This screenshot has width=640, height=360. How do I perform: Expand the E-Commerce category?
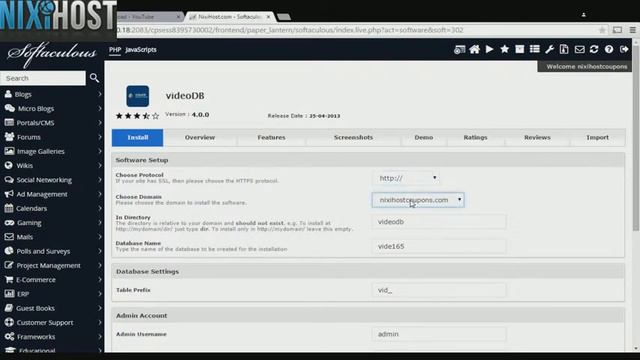click(x=52, y=280)
